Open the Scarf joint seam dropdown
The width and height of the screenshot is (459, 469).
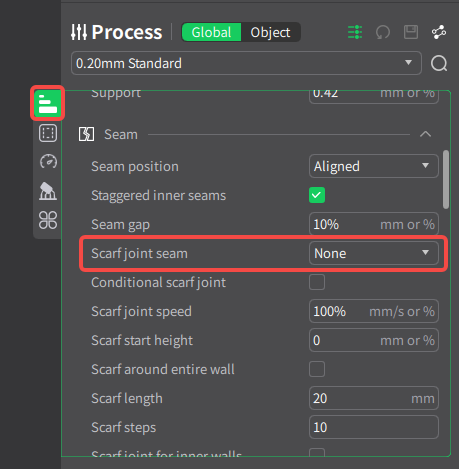[x=374, y=253]
